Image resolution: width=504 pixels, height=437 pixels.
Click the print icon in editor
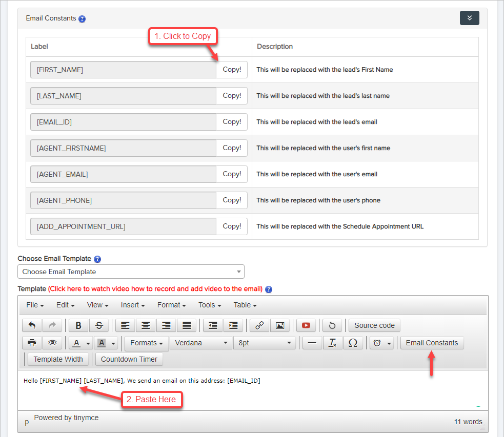pyautogui.click(x=32, y=343)
